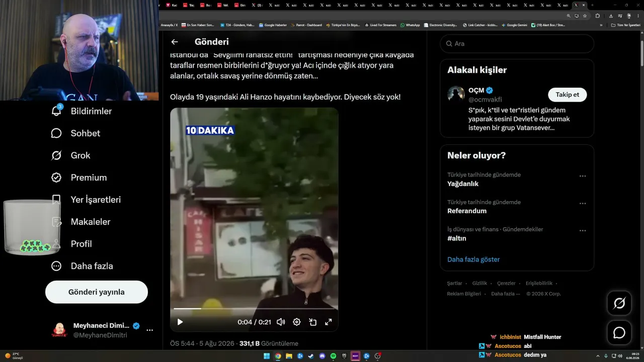Open the Daha fazla circle icon
The width and height of the screenshot is (644, 362).
56,266
